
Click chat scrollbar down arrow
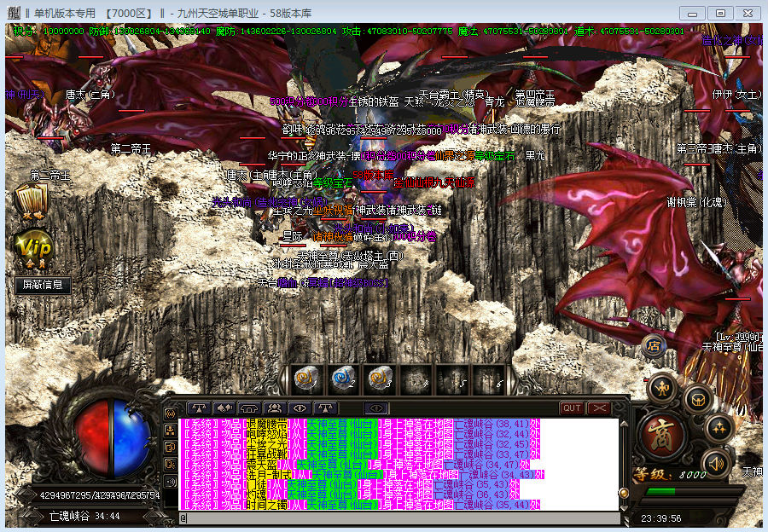pyautogui.click(x=624, y=507)
